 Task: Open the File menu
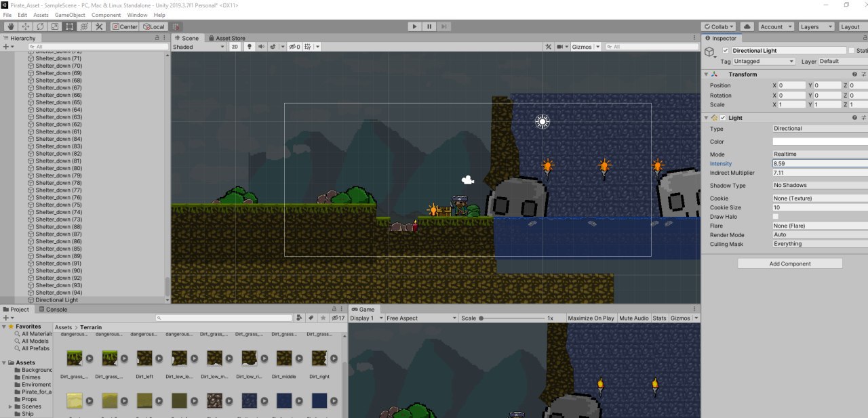[x=7, y=15]
